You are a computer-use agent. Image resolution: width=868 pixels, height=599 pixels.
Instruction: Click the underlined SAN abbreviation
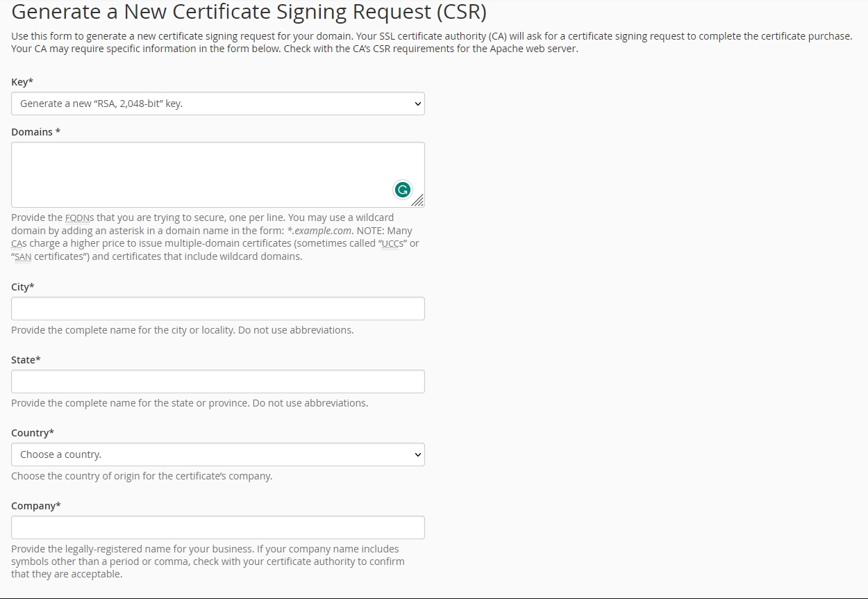[x=23, y=257]
